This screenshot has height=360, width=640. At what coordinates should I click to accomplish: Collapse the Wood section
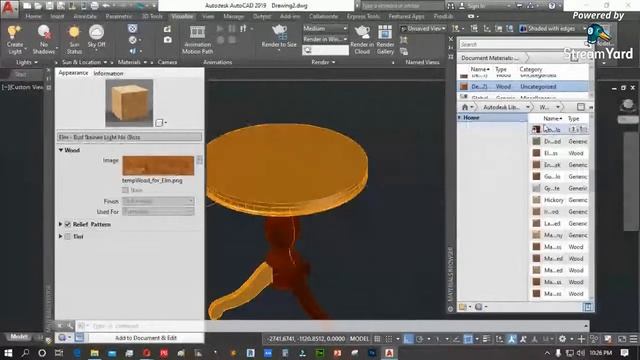click(61, 150)
